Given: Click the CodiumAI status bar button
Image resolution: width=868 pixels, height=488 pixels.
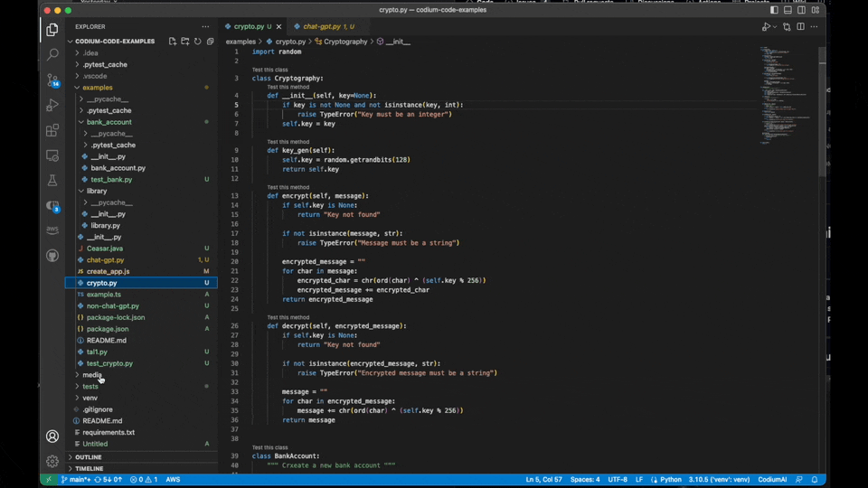Looking at the screenshot, I should [x=772, y=480].
